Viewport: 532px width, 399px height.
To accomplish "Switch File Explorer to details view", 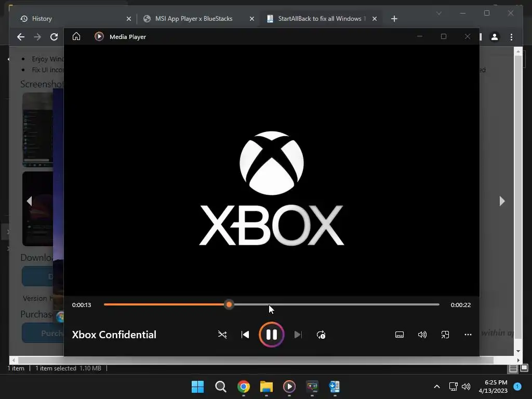I will click(x=513, y=368).
